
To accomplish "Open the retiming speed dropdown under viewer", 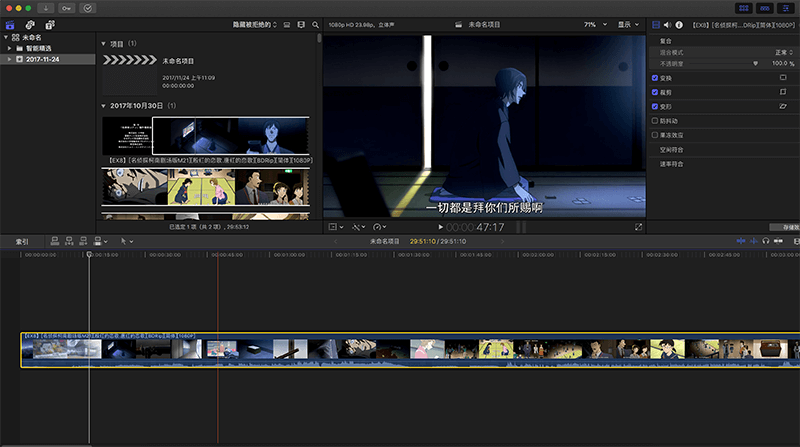I will pos(380,227).
